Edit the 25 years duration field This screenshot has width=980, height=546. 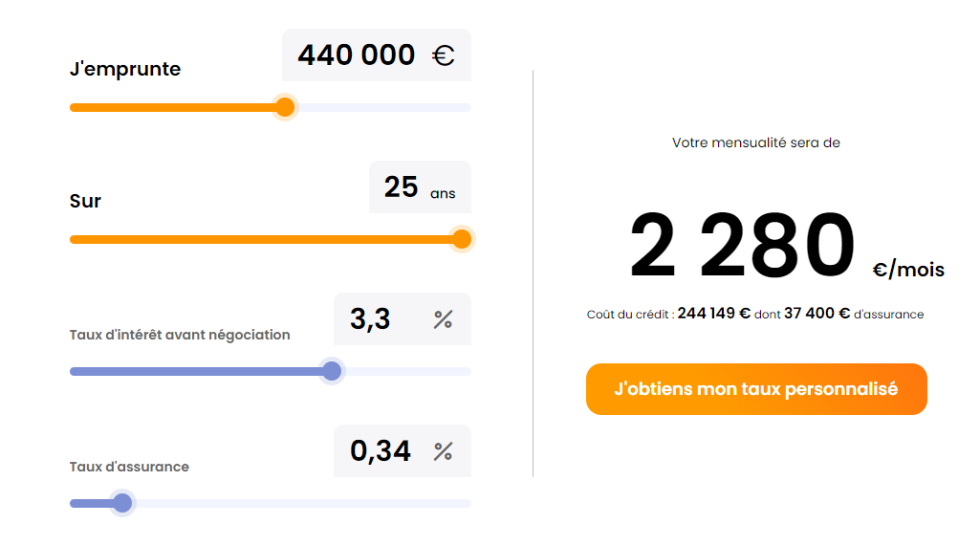tap(402, 187)
